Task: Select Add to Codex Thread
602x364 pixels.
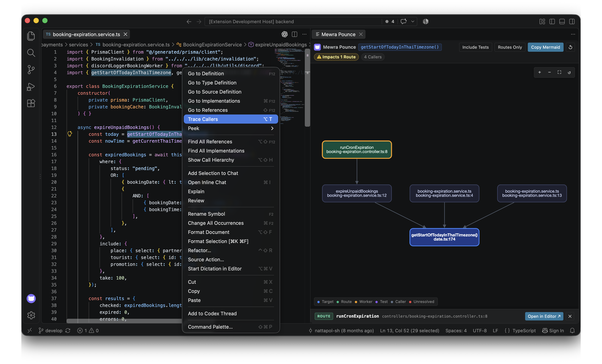Action: click(231, 313)
